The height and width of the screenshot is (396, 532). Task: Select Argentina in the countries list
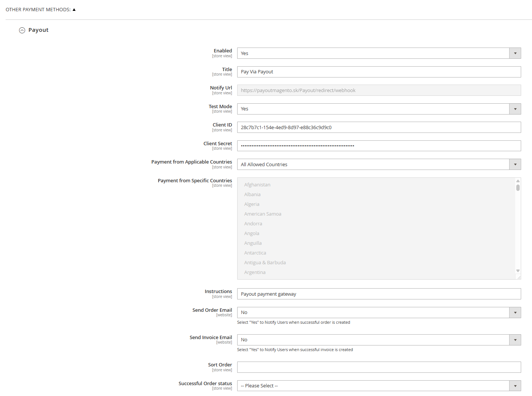click(255, 272)
